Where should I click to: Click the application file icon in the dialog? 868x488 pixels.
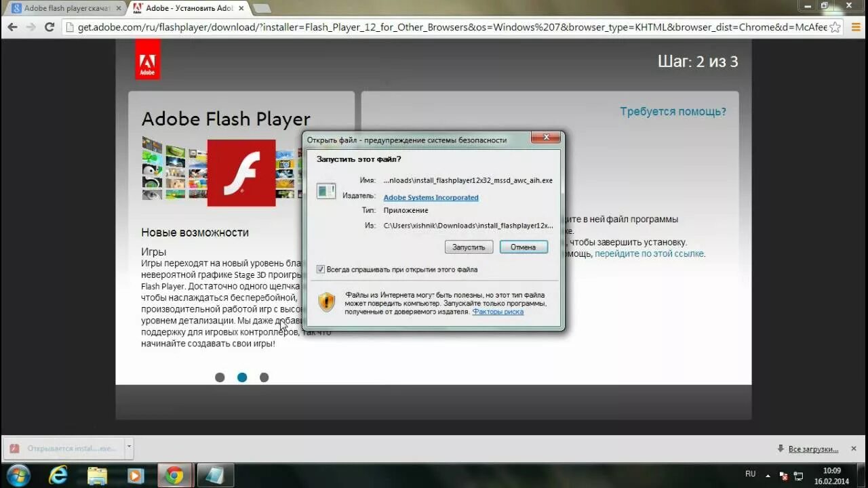pos(326,190)
